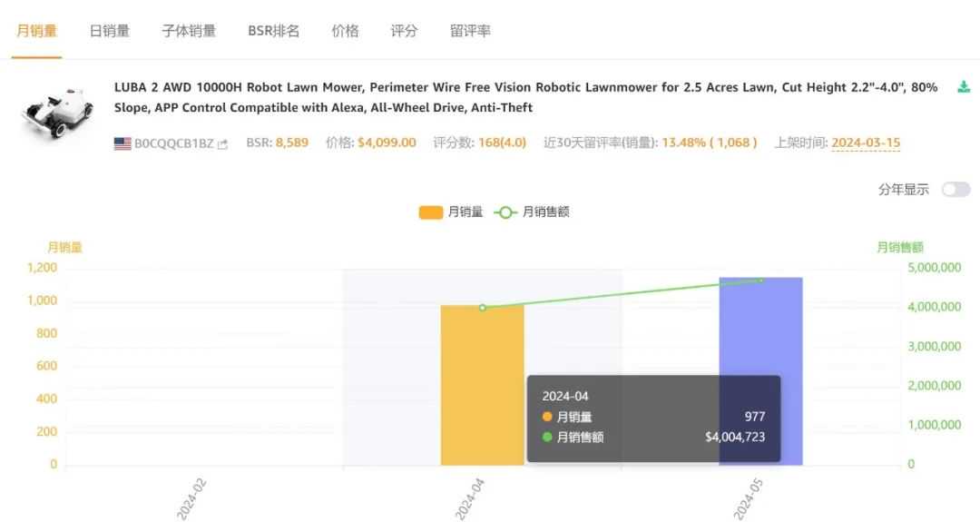Click the tooltip sales value $4,004,723
This screenshot has width=980, height=522.
point(735,437)
